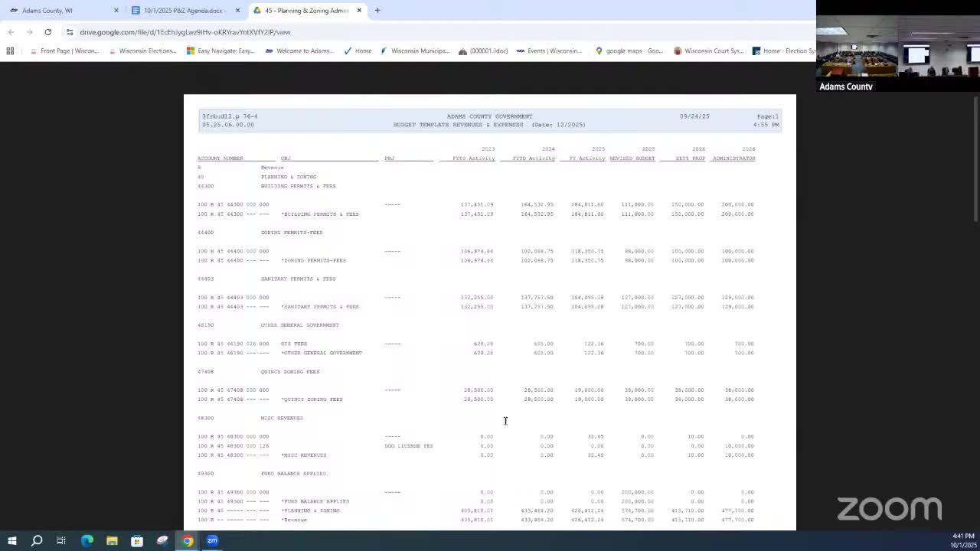The width and height of the screenshot is (980, 551).
Task: Select the Planning & Zoning Admin tab
Action: [302, 10]
